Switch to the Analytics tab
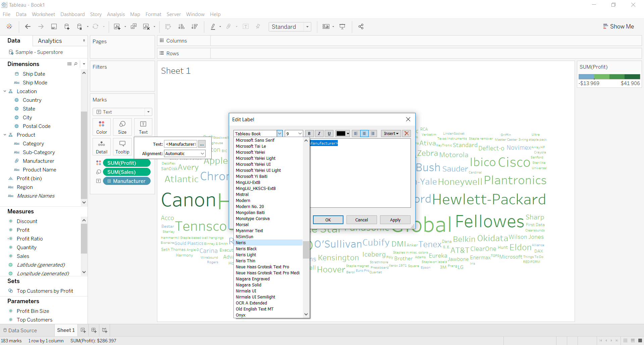The width and height of the screenshot is (644, 345). (x=50, y=41)
